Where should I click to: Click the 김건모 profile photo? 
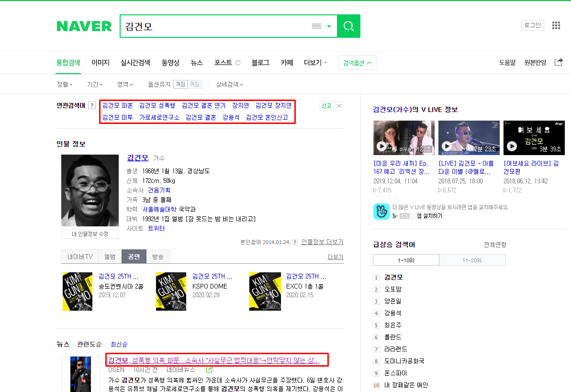(90, 190)
